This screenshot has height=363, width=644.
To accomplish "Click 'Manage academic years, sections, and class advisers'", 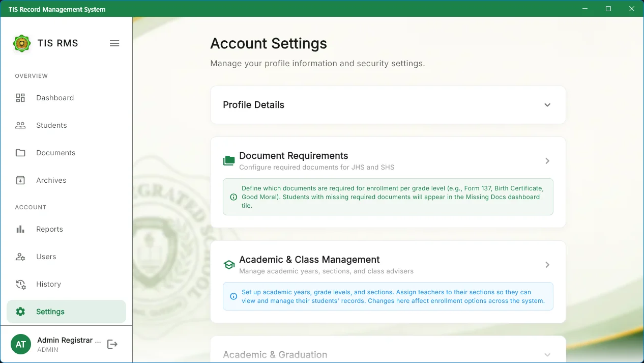I will pyautogui.click(x=326, y=271).
